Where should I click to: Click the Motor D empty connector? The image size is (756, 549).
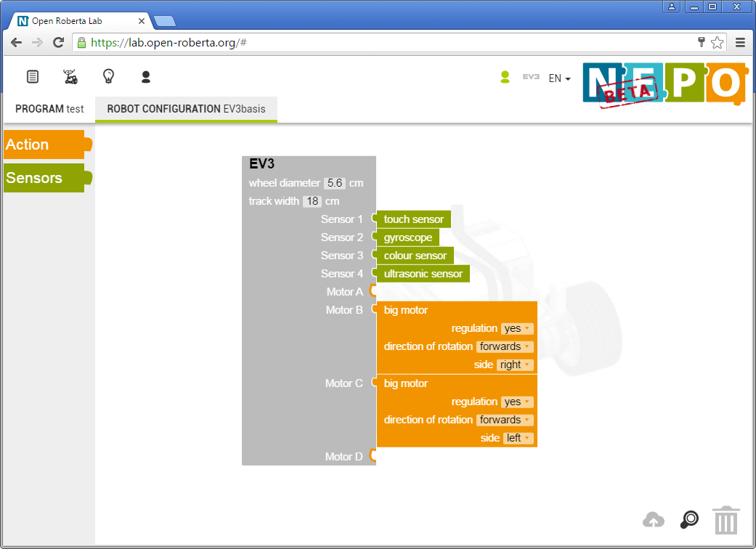(373, 455)
